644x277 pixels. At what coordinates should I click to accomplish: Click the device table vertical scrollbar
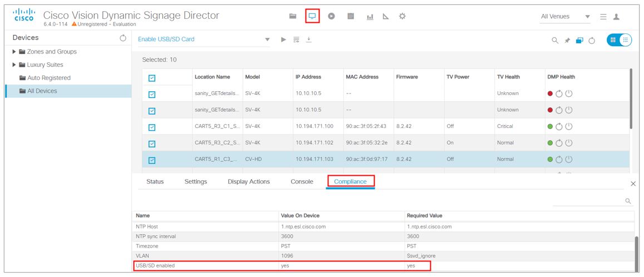(631, 98)
